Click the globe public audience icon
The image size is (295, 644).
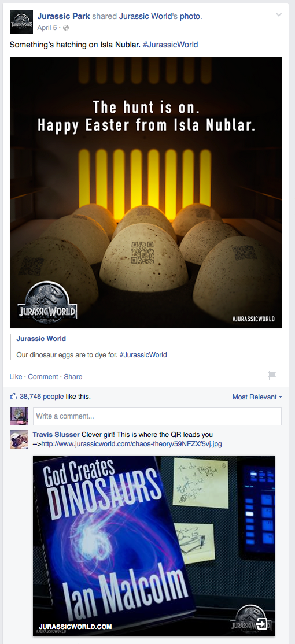coord(66,28)
